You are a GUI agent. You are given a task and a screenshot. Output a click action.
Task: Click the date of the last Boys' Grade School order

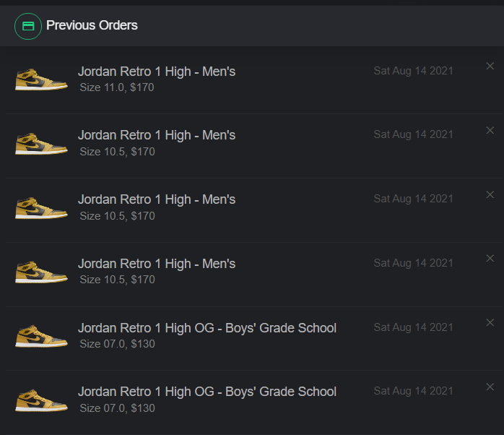point(413,391)
